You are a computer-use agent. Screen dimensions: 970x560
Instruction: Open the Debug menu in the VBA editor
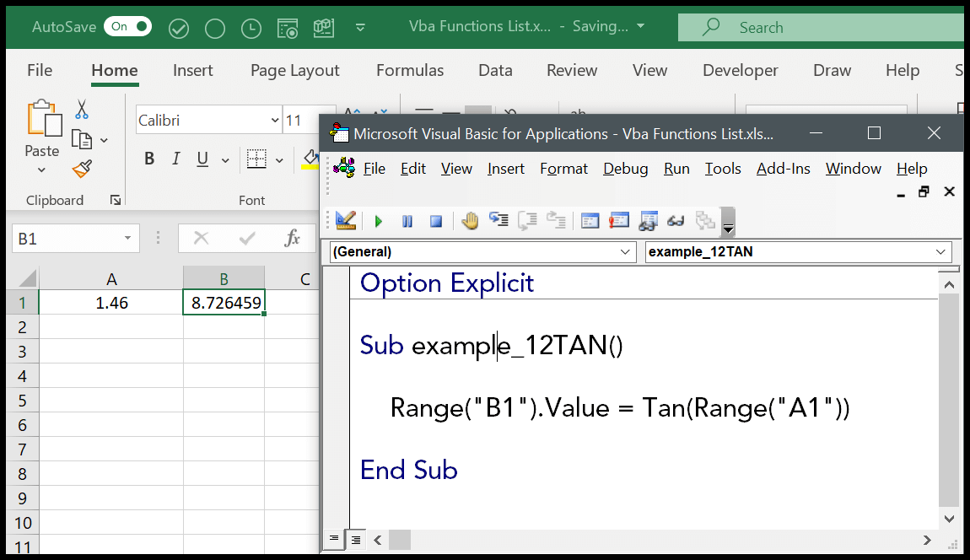pos(625,169)
